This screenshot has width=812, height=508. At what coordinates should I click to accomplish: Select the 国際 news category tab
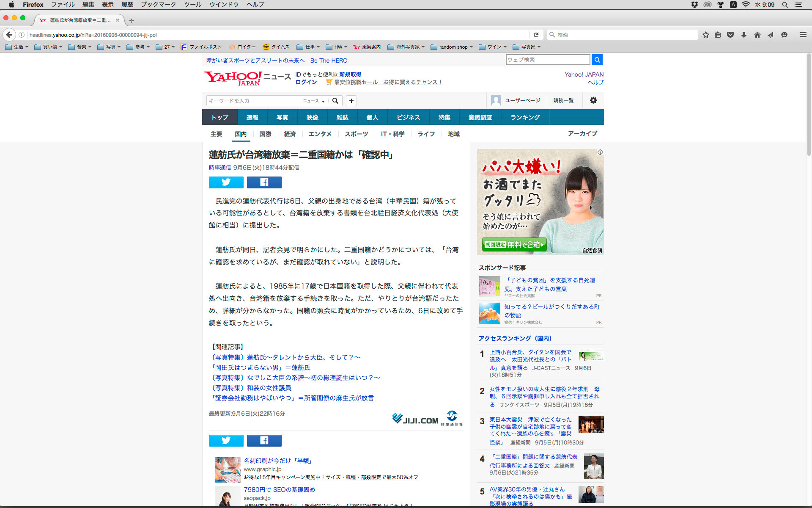click(265, 134)
